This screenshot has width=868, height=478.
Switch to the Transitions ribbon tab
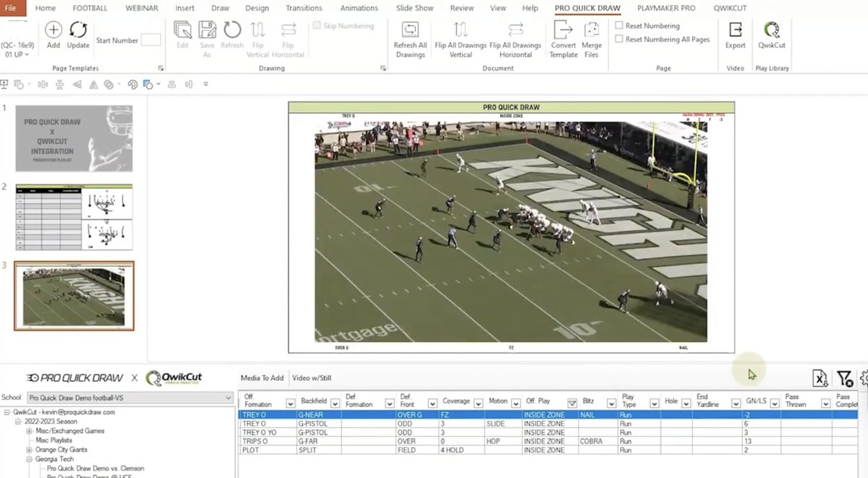click(304, 8)
